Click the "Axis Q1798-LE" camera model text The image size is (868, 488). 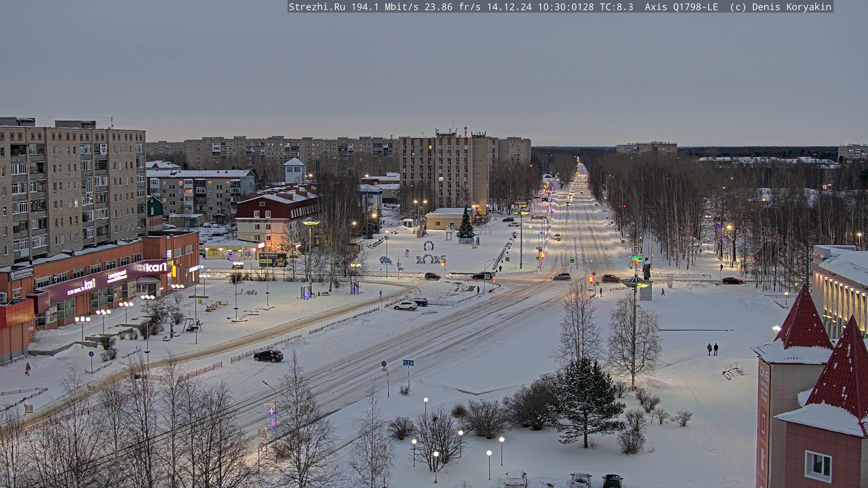[681, 7]
